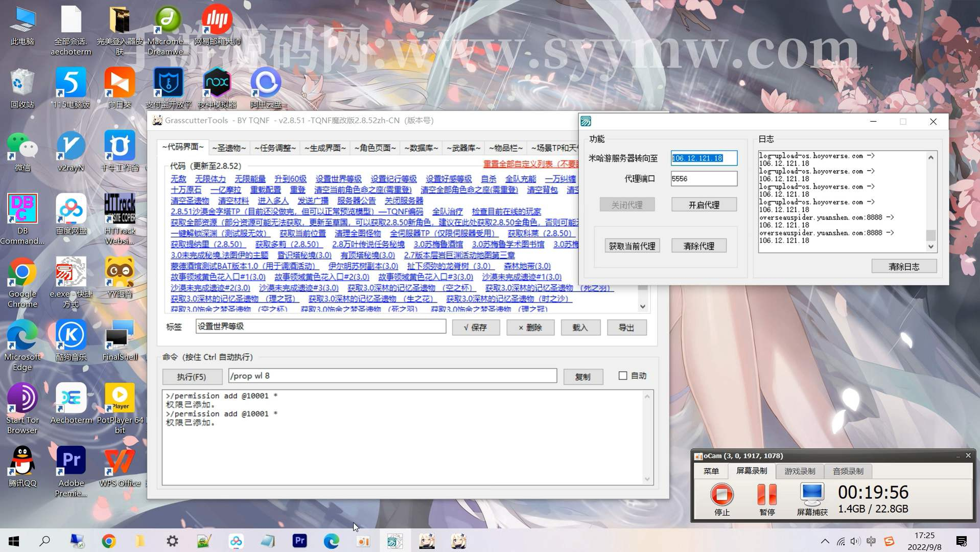Click 导出 export button

pos(626,328)
